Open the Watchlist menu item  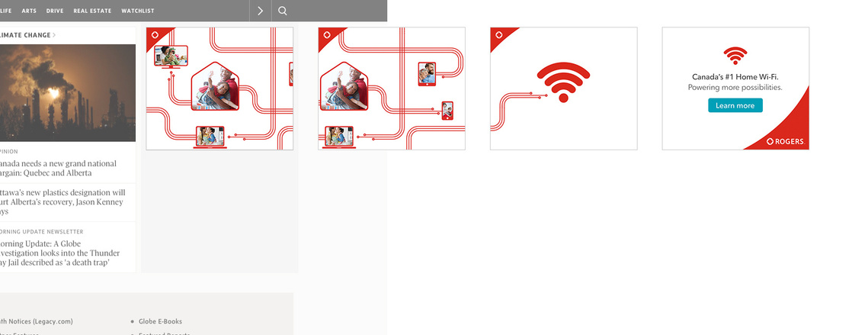[x=138, y=11]
